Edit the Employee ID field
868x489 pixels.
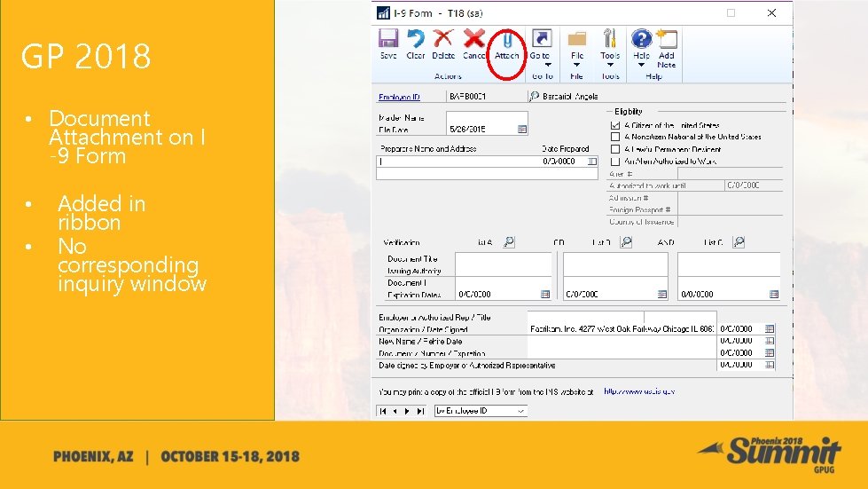pos(487,97)
